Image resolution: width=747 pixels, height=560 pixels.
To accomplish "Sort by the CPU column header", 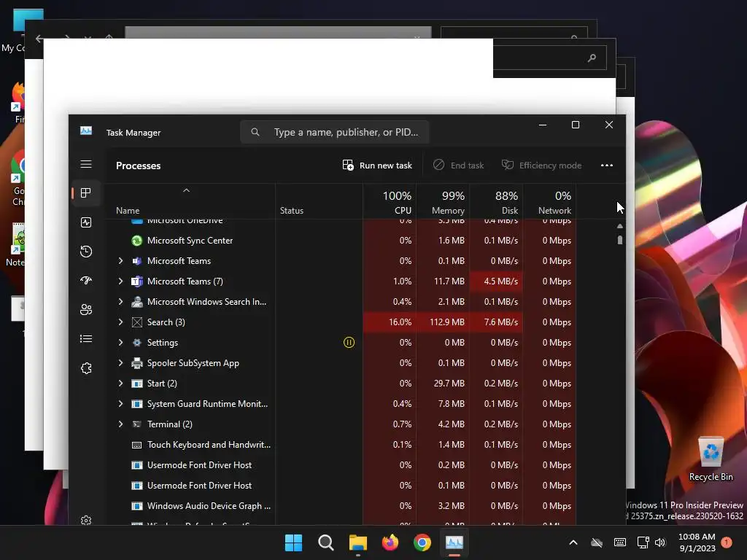I will pyautogui.click(x=390, y=201).
